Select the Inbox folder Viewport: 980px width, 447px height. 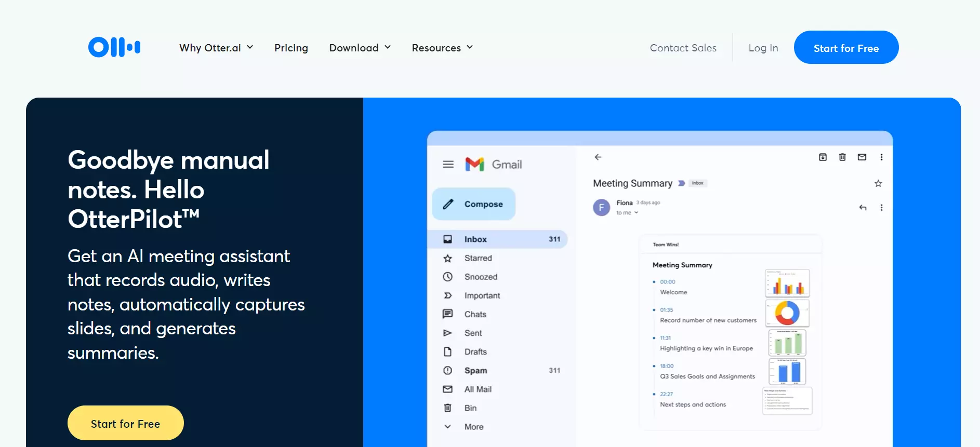click(x=498, y=239)
